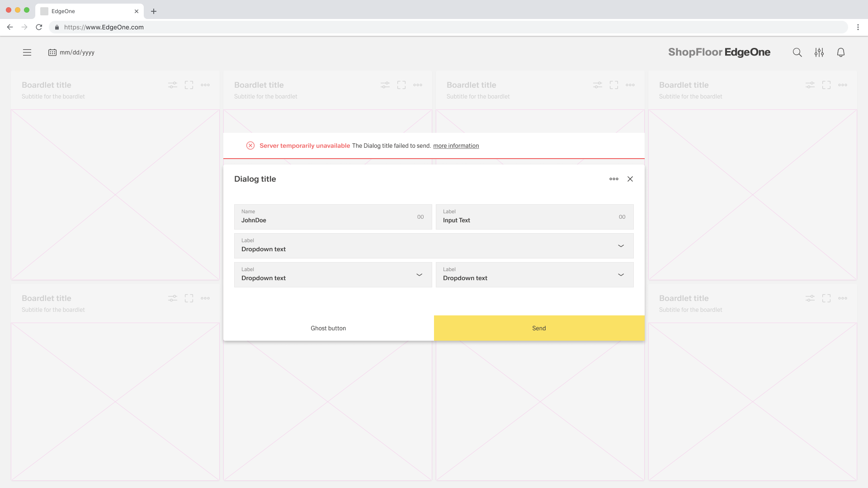Click the dialog's three-dot options icon
The width and height of the screenshot is (868, 488).
pyautogui.click(x=613, y=179)
